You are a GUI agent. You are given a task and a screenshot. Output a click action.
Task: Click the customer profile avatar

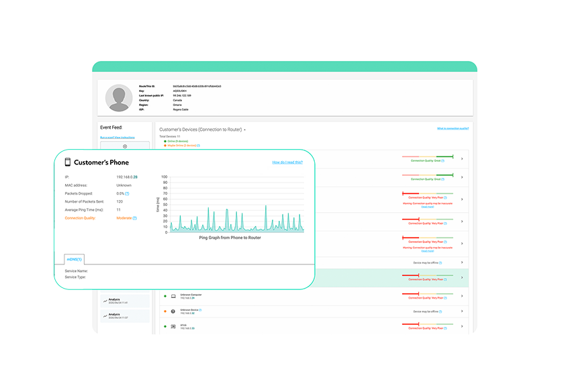[119, 98]
